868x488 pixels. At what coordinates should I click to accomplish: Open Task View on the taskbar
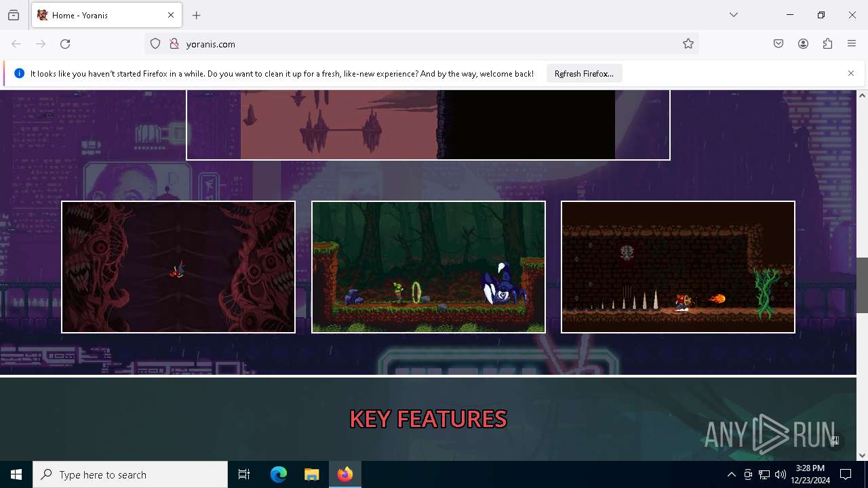[x=244, y=474]
